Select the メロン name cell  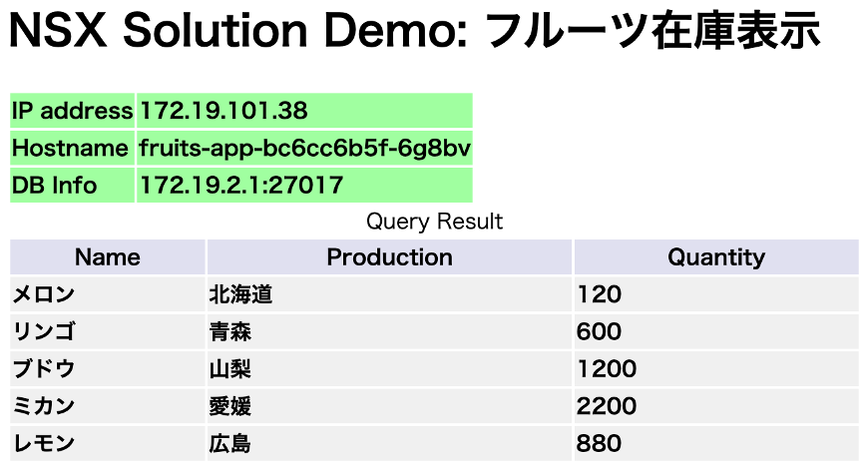(44, 294)
